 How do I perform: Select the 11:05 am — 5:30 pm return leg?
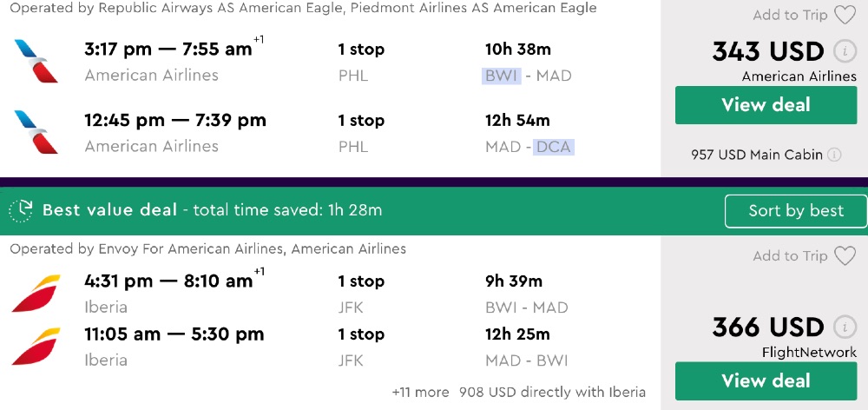click(x=175, y=334)
